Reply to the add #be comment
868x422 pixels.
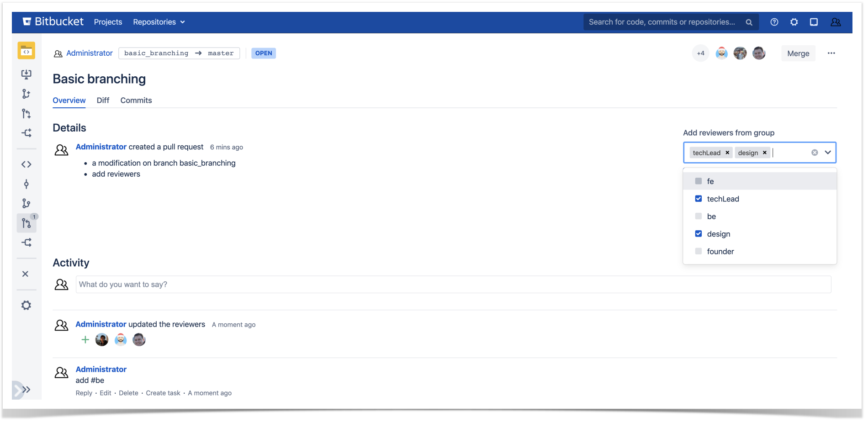click(84, 393)
